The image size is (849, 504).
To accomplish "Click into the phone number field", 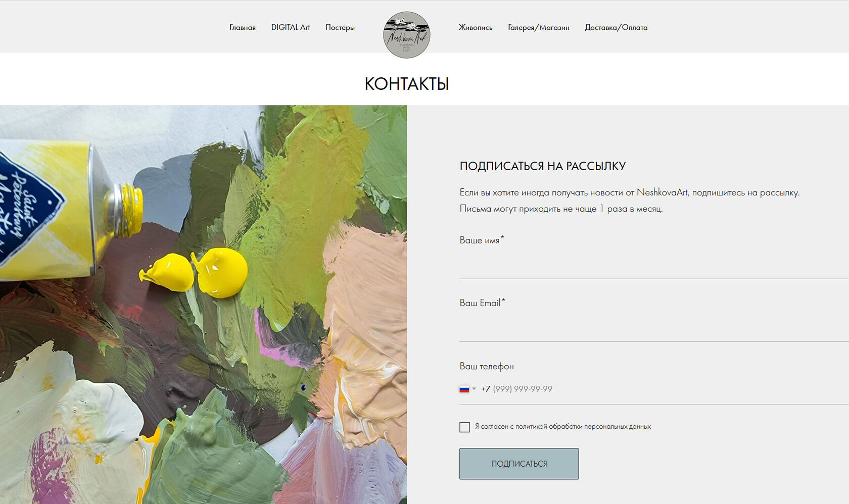I will pos(662,389).
